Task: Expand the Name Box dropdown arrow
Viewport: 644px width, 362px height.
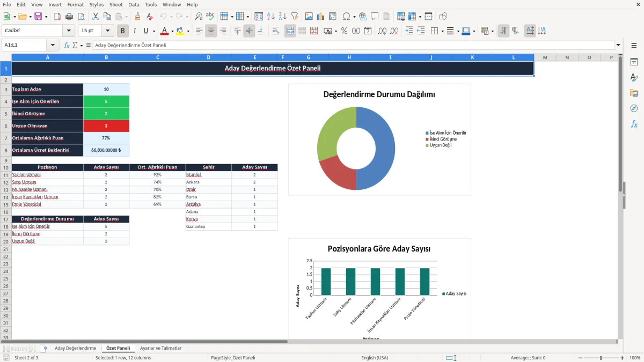Action: 53,45
